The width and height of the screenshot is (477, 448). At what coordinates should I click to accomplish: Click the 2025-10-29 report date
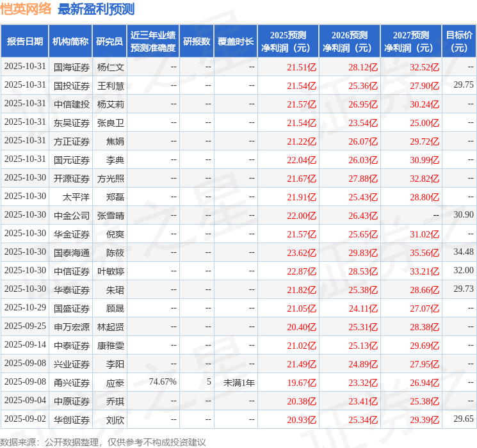25,307
